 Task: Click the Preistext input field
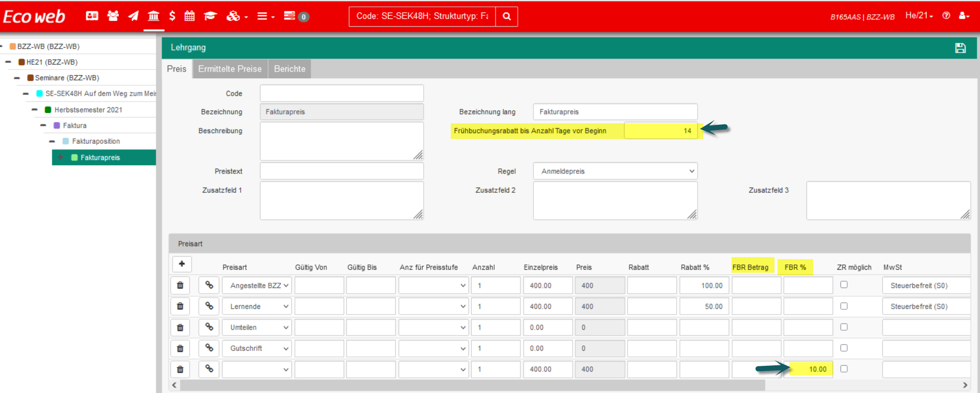(342, 171)
